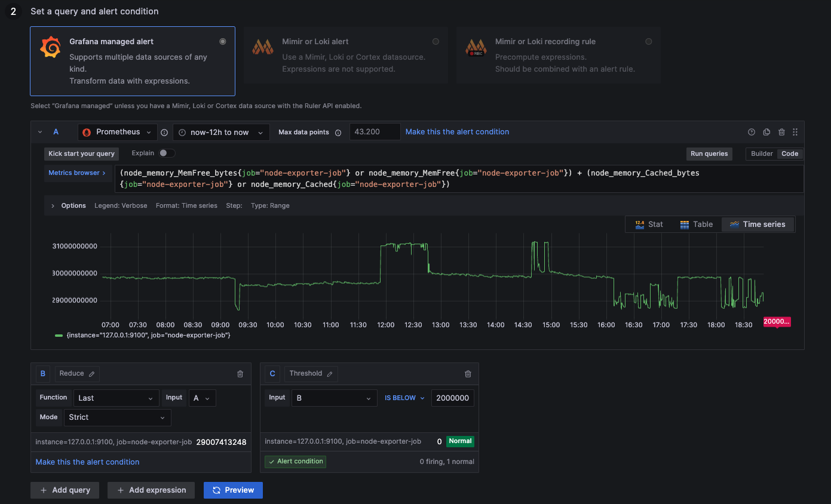Open the Threshold Input dropdown showing B
Screen dimensions: 831x504
(x=334, y=398)
